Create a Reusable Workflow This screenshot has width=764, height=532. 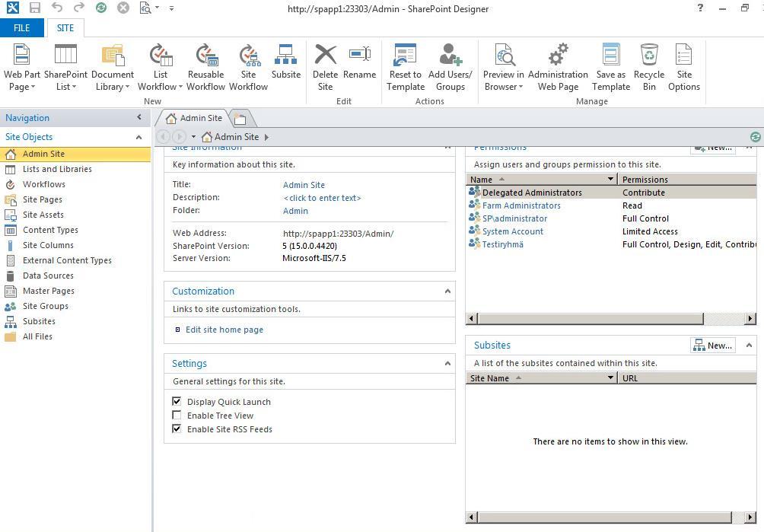pyautogui.click(x=205, y=68)
